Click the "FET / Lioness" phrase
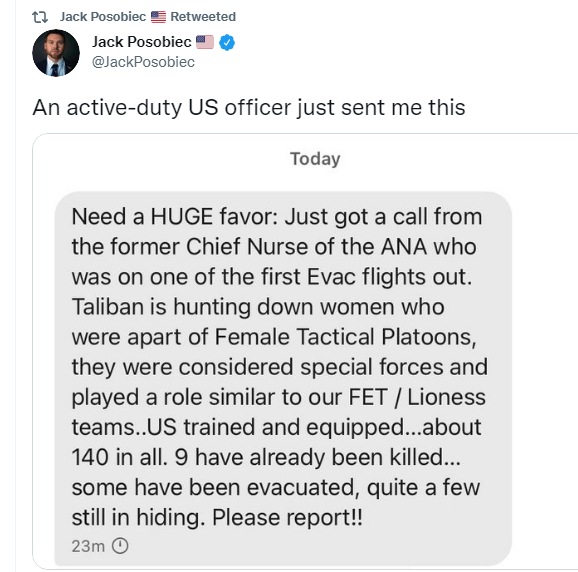 pyautogui.click(x=417, y=397)
